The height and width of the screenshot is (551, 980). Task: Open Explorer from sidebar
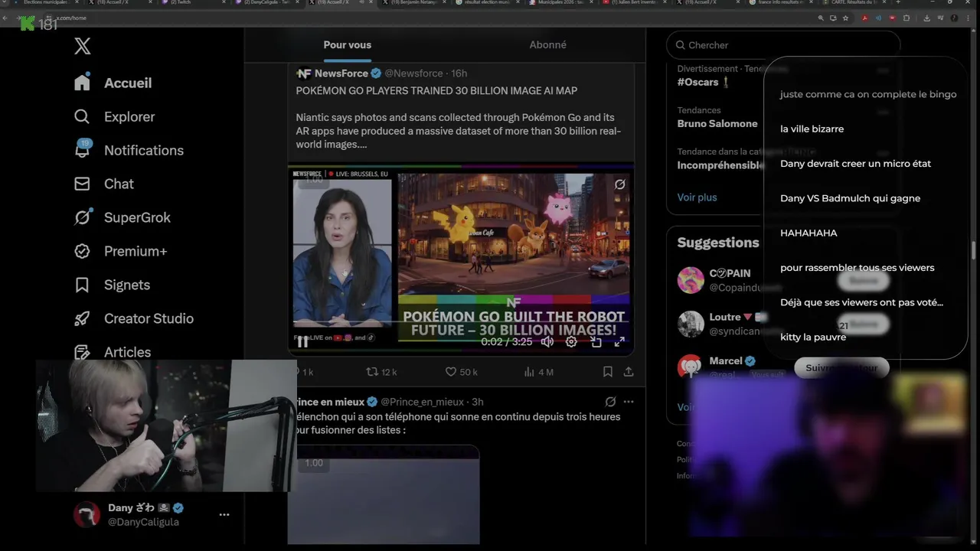click(114, 116)
